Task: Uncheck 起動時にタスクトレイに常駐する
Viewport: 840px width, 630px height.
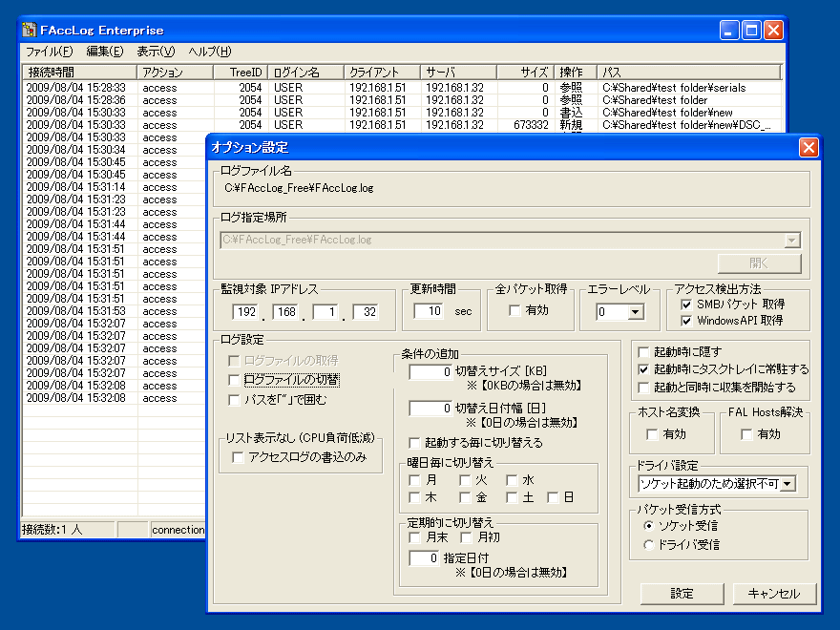Action: point(643,369)
